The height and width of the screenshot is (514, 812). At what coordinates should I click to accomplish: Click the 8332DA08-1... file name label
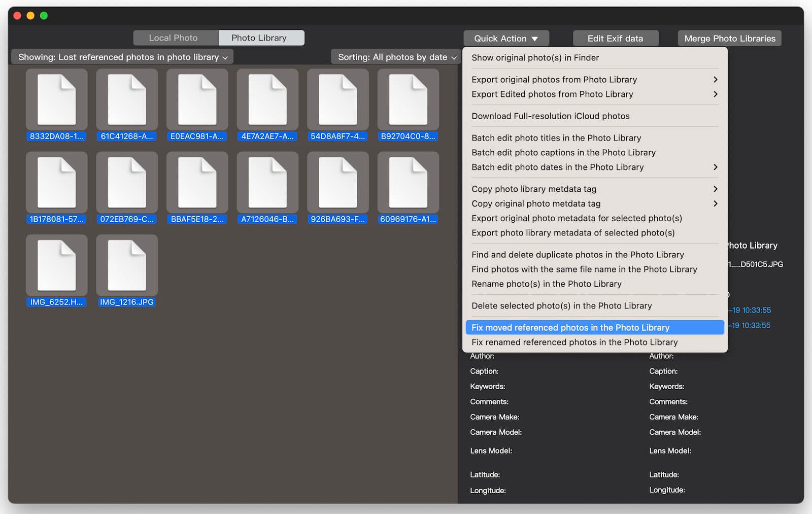[x=56, y=136]
